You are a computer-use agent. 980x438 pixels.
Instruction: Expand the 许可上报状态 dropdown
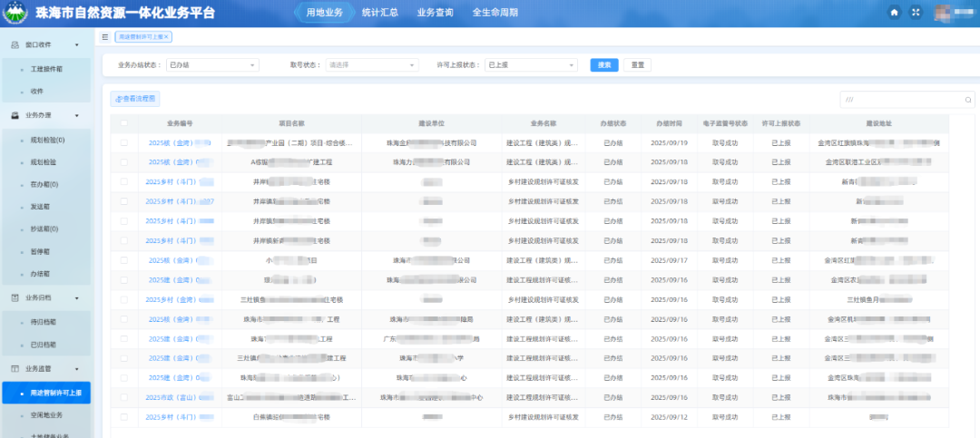(x=531, y=65)
